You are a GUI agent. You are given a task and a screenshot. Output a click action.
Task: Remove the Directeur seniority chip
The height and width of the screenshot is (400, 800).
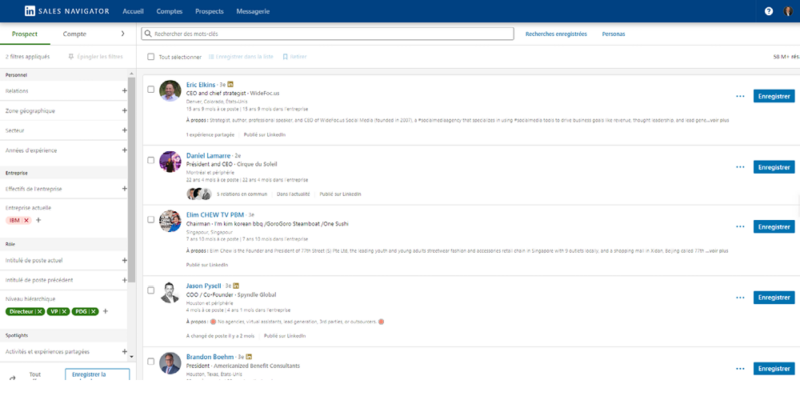40,311
